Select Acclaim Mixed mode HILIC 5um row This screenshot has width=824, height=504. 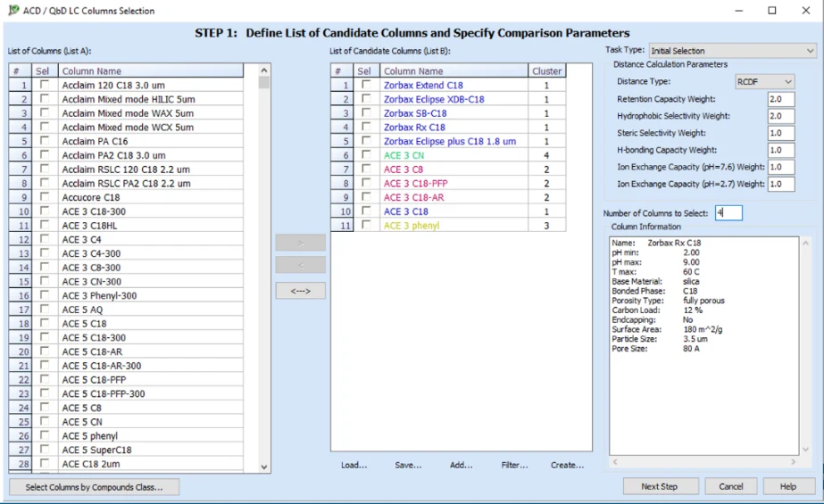pos(126,99)
